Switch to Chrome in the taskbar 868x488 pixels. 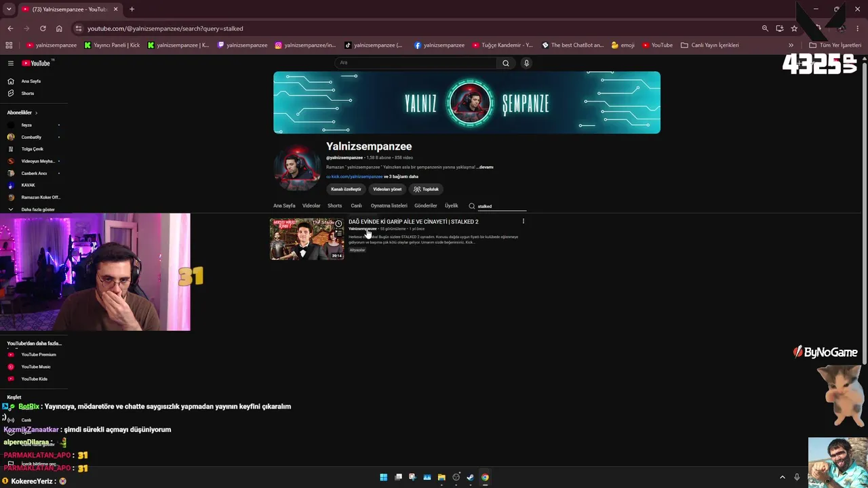click(485, 477)
